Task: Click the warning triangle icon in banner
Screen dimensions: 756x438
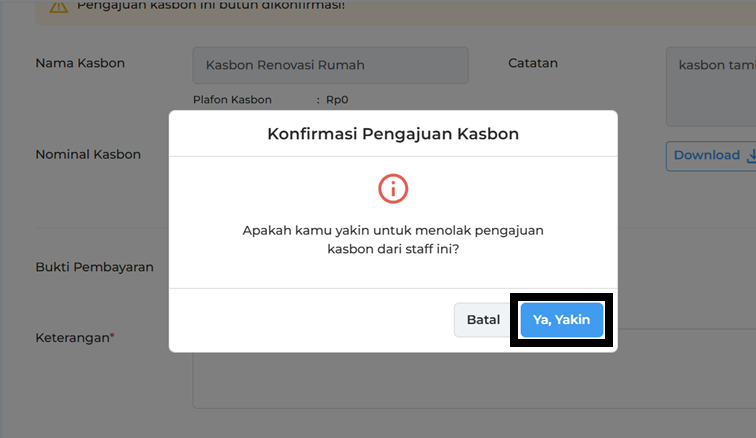Action: pyautogui.click(x=59, y=6)
